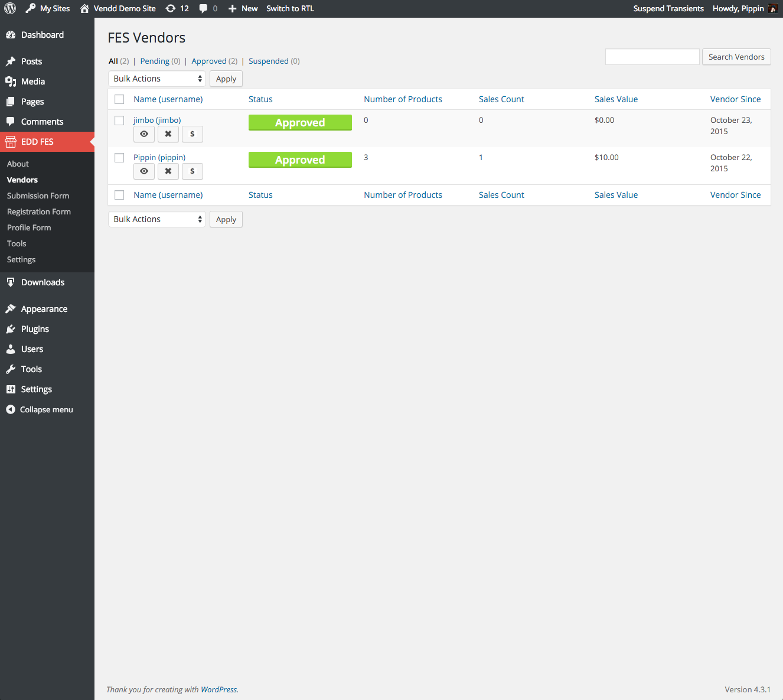The height and width of the screenshot is (700, 783).
Task: Toggle the select-all checkbox in table header
Action: tap(119, 99)
